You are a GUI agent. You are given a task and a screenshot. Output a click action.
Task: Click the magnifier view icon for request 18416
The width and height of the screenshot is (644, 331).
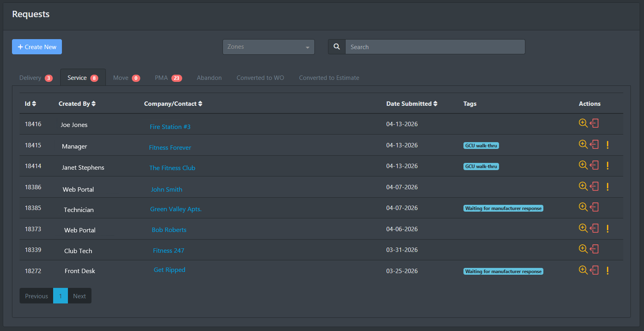tap(583, 123)
